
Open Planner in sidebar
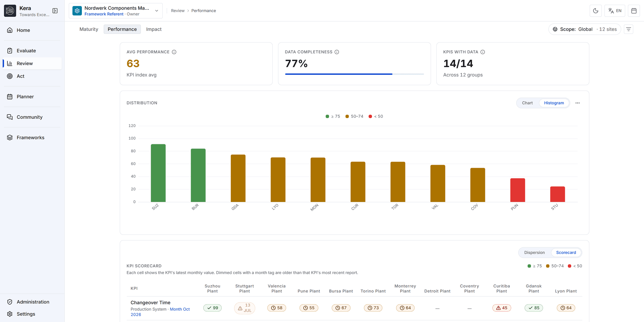point(32,97)
